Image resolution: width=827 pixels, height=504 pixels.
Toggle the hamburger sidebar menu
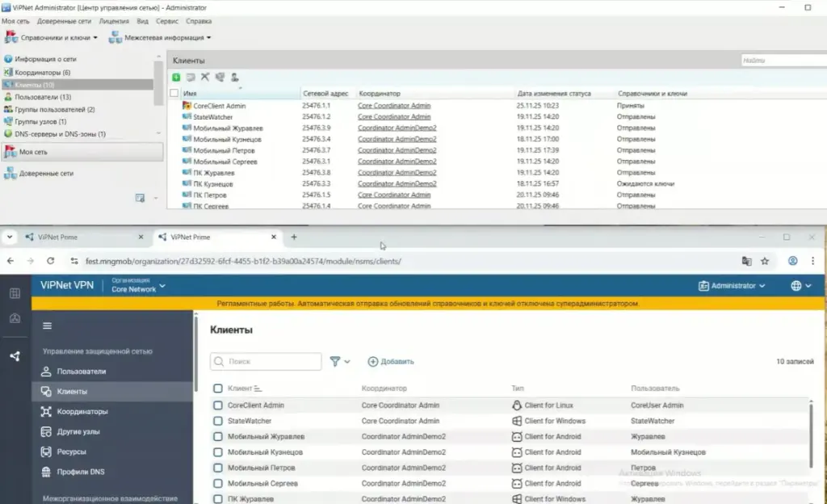tap(47, 325)
